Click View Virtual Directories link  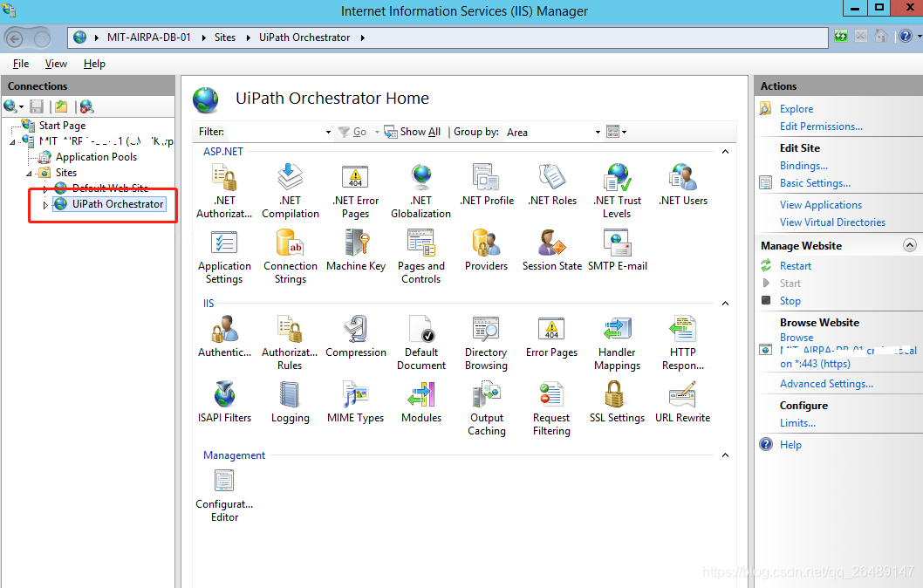point(832,222)
